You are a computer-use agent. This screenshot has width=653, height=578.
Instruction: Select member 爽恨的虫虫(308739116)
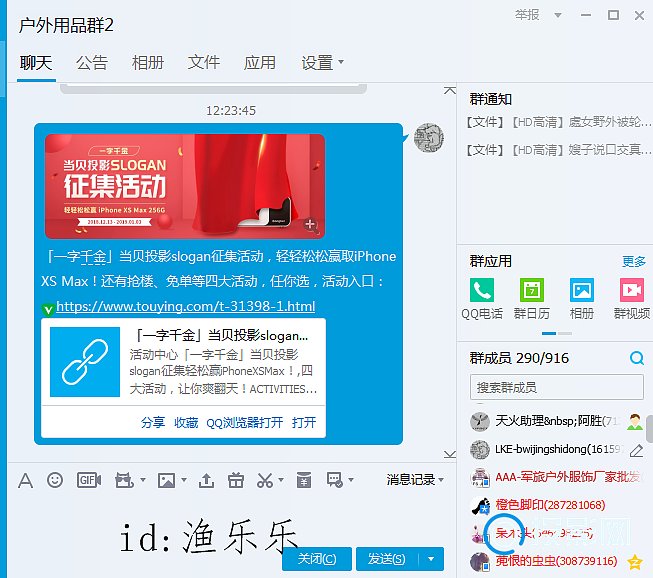(556, 561)
